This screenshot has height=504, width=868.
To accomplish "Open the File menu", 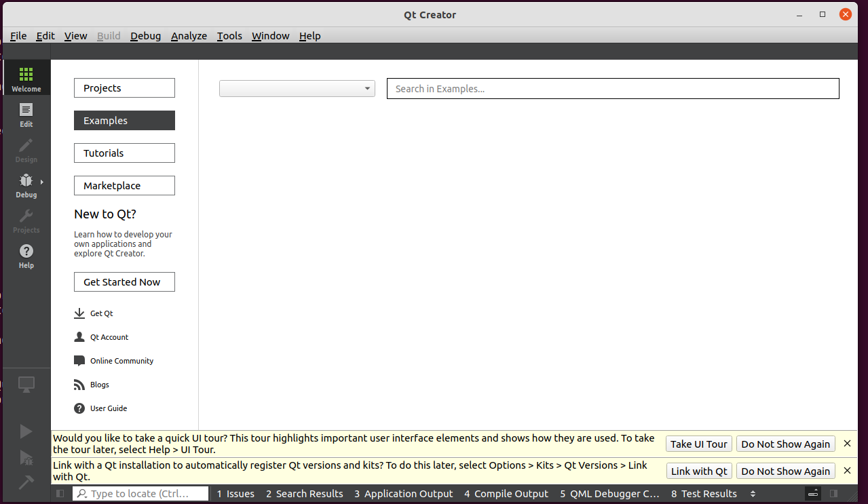I will (x=18, y=36).
